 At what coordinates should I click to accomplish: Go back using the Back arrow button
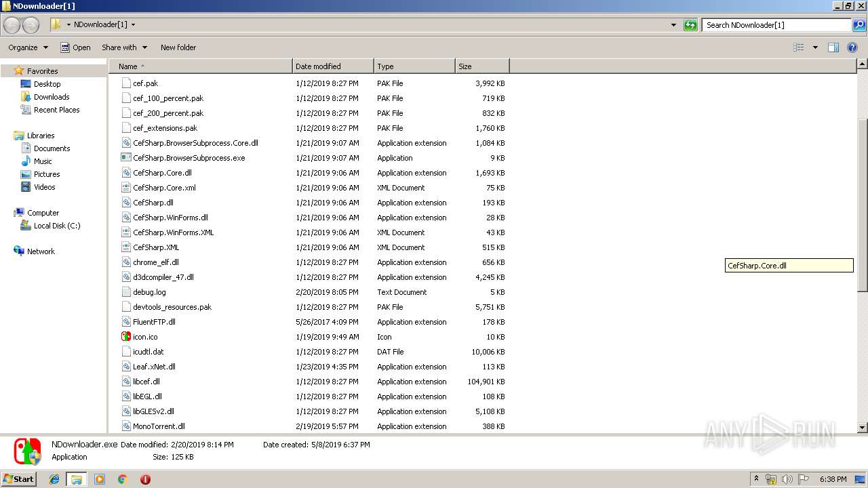12,25
